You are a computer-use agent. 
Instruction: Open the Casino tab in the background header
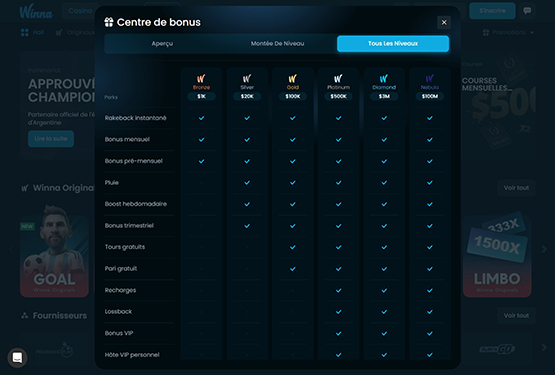80,11
